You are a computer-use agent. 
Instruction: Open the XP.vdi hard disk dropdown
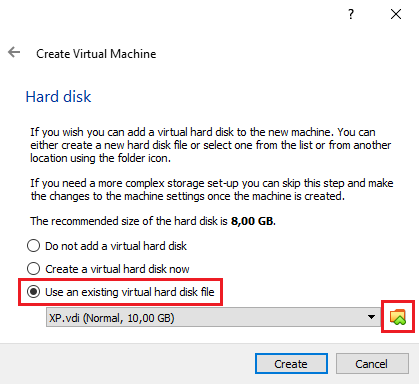(213, 317)
